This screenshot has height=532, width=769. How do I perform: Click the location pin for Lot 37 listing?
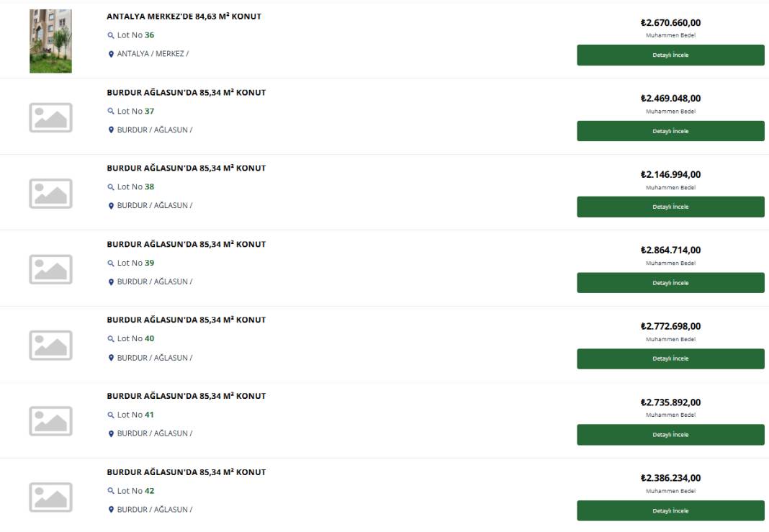(111, 130)
